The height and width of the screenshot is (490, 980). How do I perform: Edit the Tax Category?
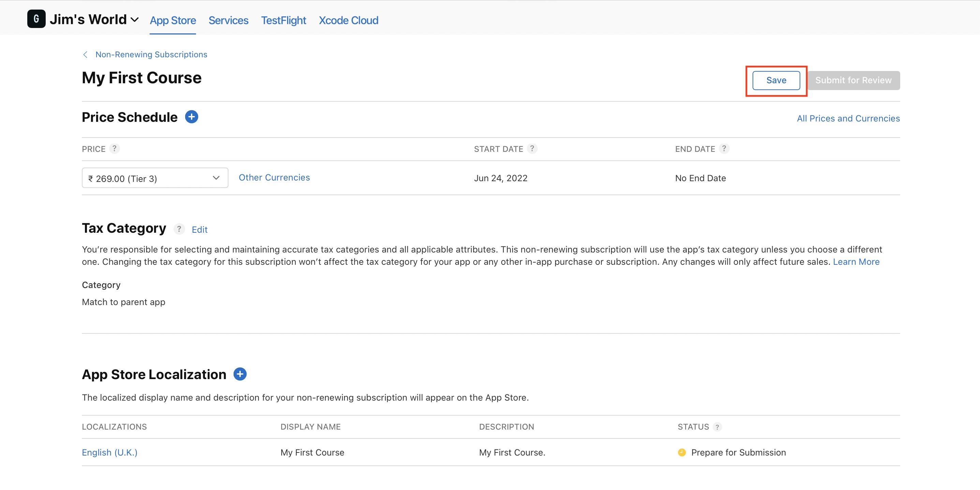[x=199, y=230]
